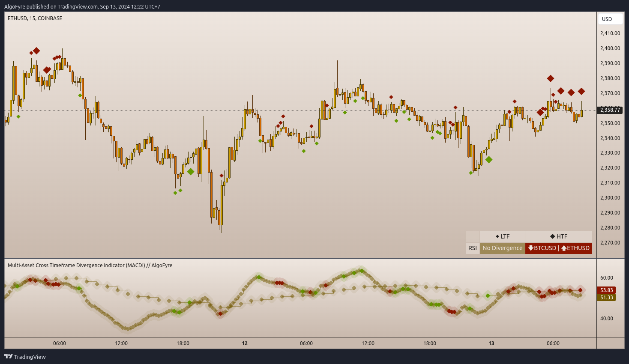
Task: Click the 2,350.00 price axis label
Action: [610, 123]
